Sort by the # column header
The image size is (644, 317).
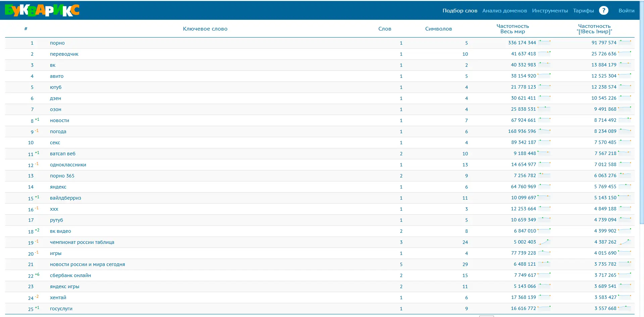[x=26, y=29]
